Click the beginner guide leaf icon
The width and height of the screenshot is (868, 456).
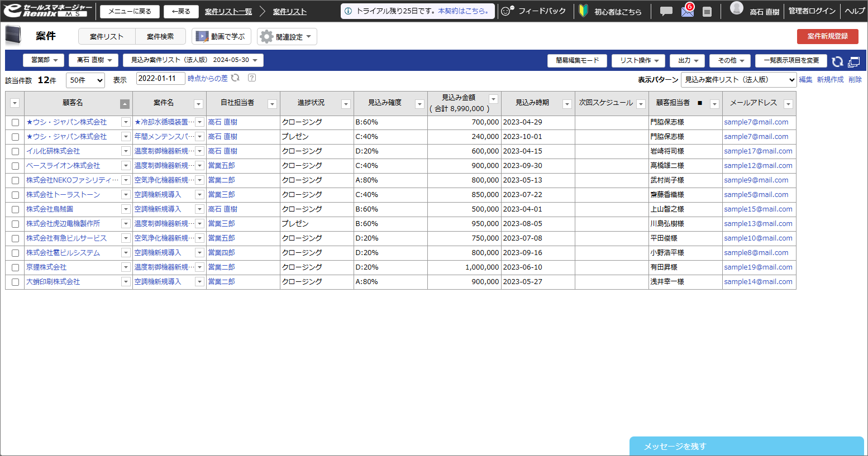pyautogui.click(x=583, y=11)
